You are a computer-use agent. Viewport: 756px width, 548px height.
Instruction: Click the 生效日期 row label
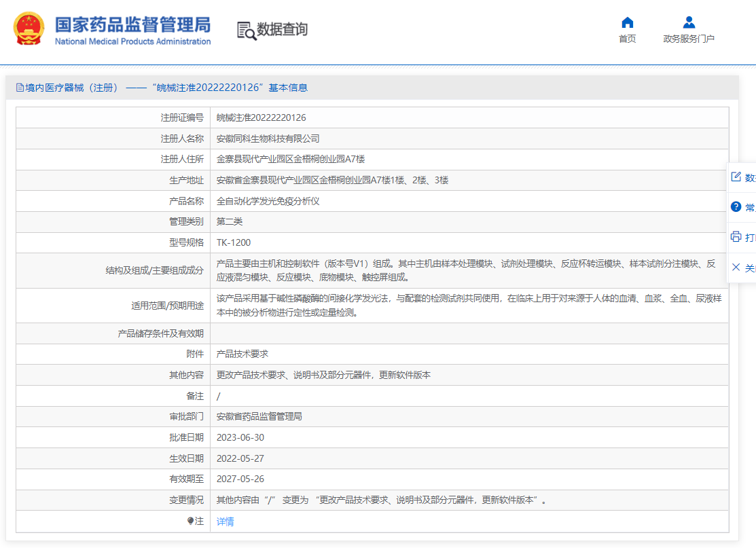187,458
